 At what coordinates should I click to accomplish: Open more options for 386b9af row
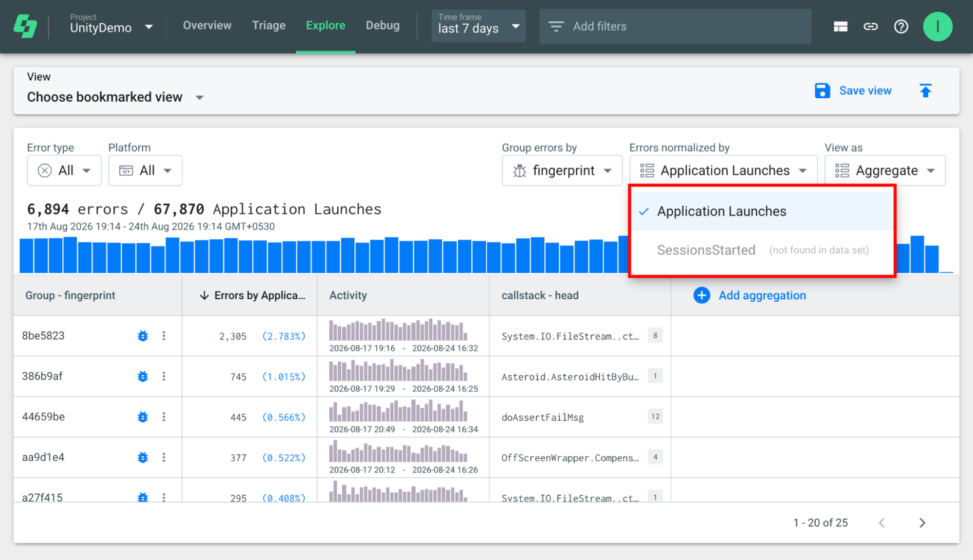[x=164, y=376]
